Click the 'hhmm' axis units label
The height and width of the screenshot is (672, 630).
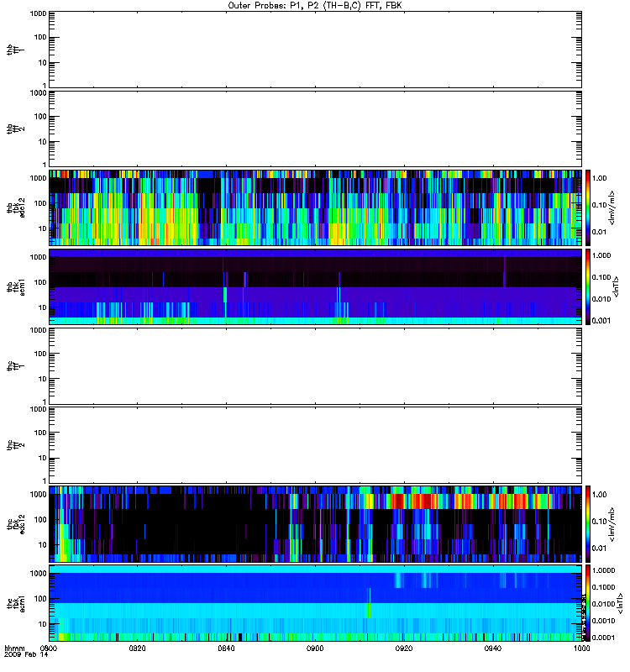click(14, 648)
